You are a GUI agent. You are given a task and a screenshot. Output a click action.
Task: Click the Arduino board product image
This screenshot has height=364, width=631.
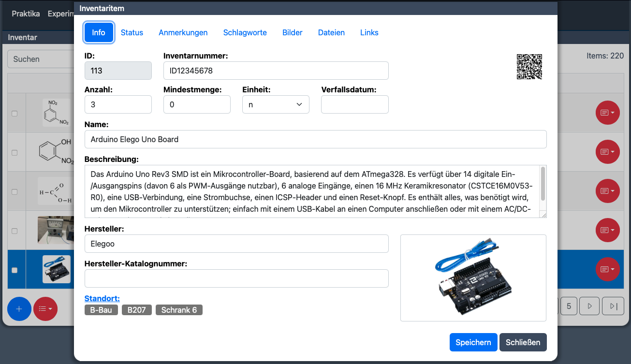473,278
